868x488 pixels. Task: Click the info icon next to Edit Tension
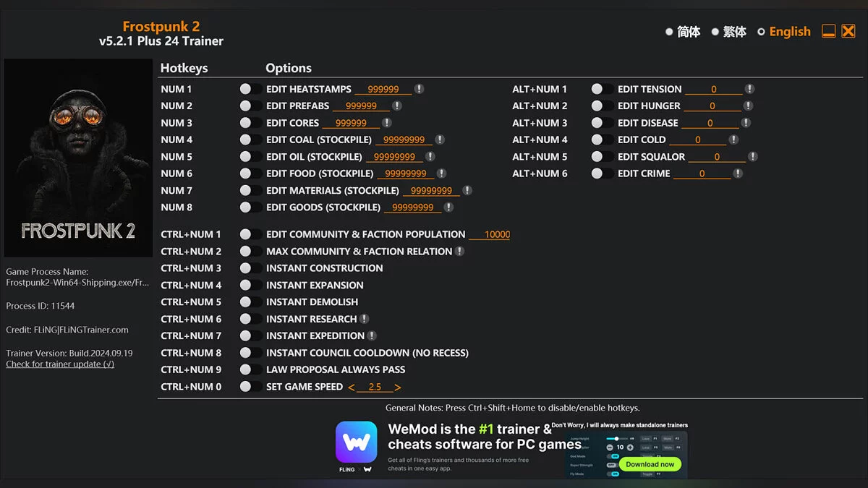click(x=749, y=89)
